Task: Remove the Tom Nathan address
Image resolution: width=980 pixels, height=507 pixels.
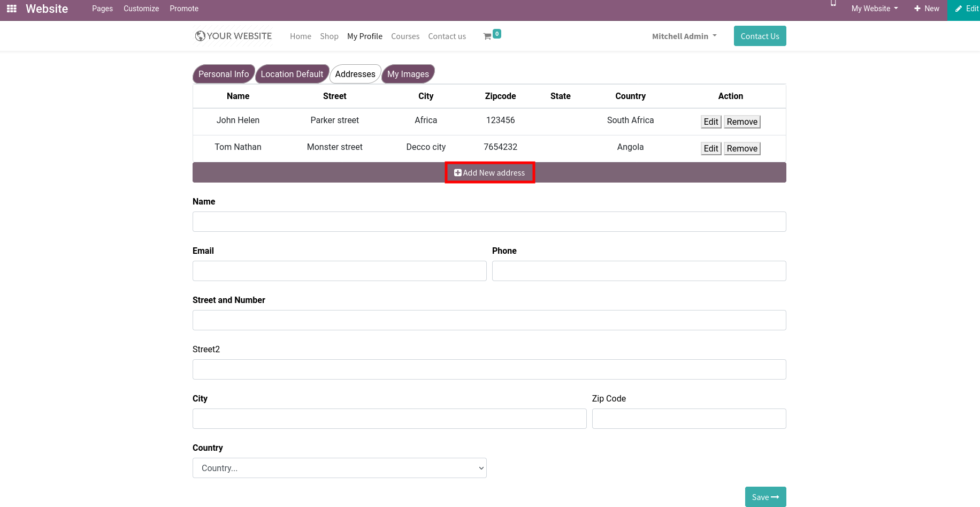Action: (x=742, y=148)
